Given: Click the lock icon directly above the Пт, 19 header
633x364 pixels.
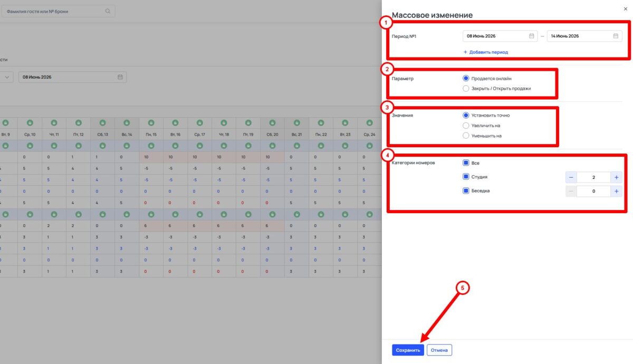Looking at the screenshot, I should pyautogui.click(x=248, y=122).
